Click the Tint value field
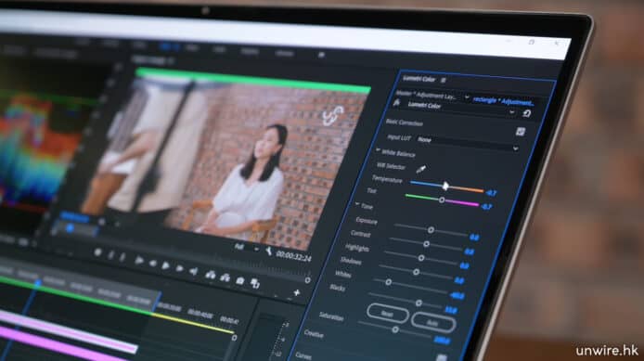644x361 pixels. [486, 207]
